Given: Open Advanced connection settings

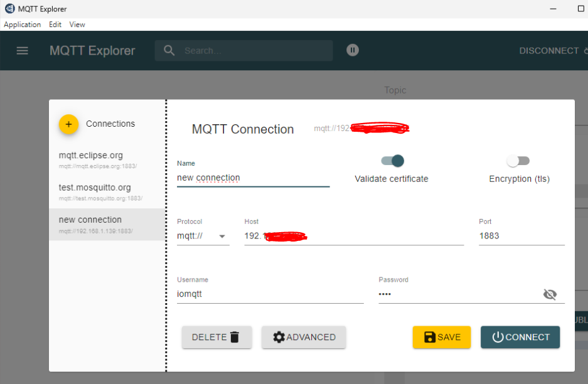Looking at the screenshot, I should (304, 337).
